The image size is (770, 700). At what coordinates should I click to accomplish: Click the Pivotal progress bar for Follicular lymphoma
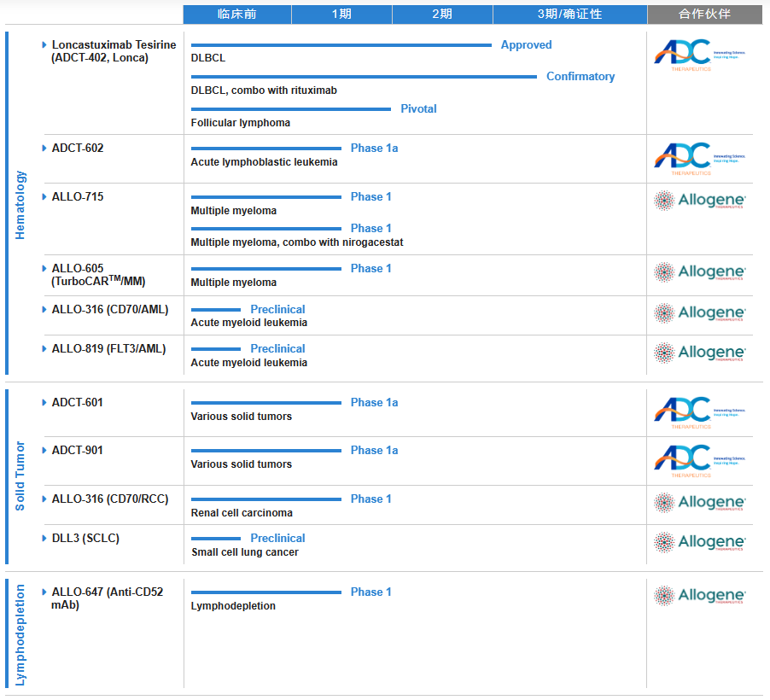pos(290,109)
